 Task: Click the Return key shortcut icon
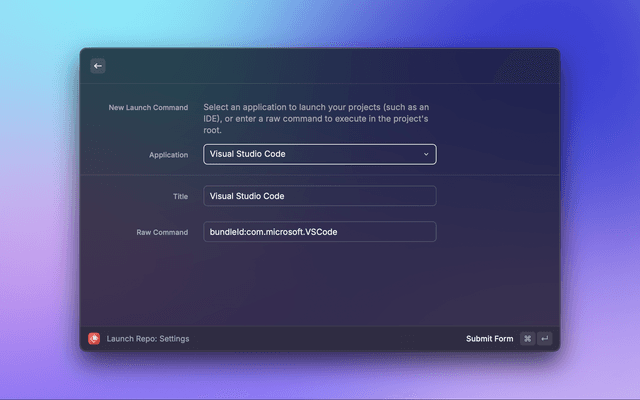click(544, 339)
